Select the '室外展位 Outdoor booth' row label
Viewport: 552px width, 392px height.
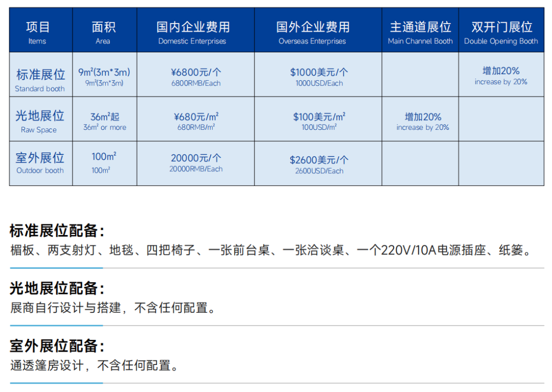41,163
